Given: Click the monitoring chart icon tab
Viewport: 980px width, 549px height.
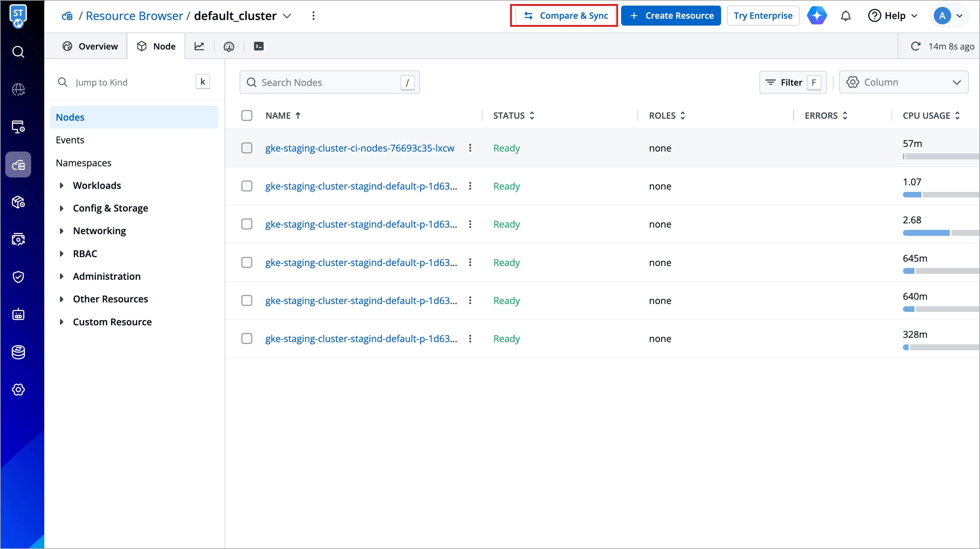Looking at the screenshot, I should pyautogui.click(x=199, y=47).
